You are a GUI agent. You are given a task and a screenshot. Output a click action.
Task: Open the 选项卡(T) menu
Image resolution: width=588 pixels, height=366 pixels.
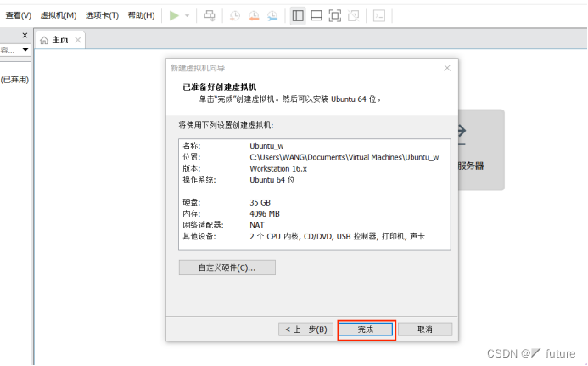pyautogui.click(x=102, y=15)
